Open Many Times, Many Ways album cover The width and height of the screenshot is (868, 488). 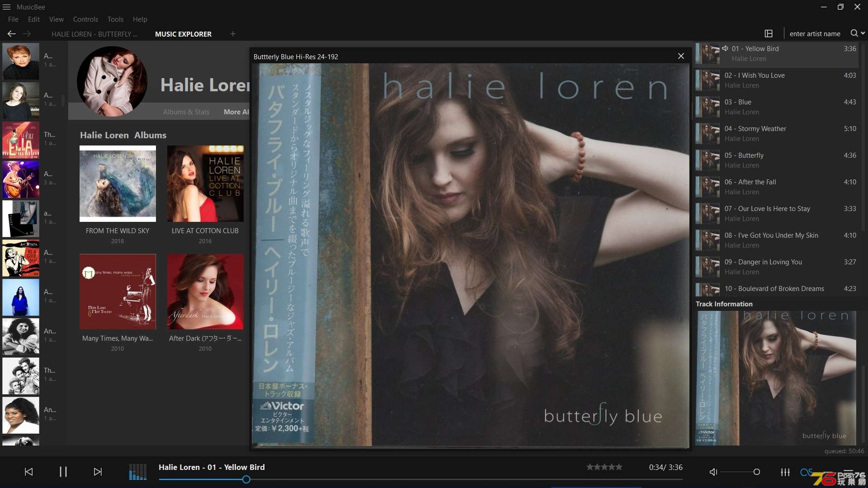point(118,291)
